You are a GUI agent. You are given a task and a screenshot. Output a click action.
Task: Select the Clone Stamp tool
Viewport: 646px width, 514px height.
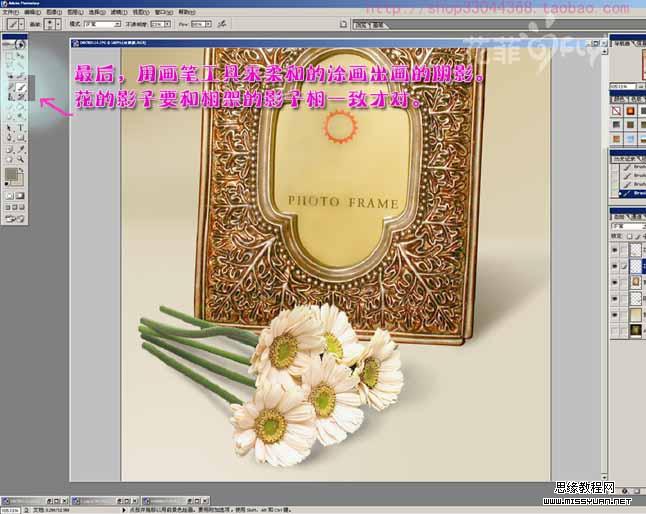pyautogui.click(x=10, y=97)
